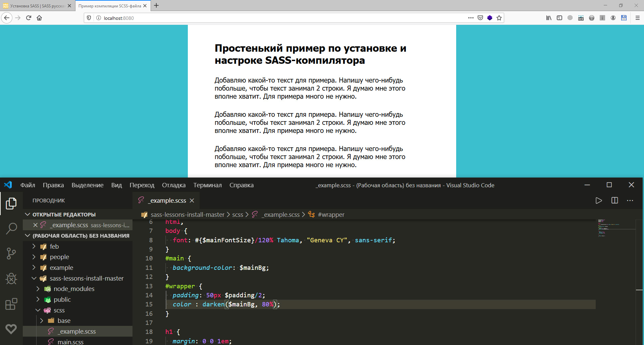Open the Run and Debug view

(11, 279)
